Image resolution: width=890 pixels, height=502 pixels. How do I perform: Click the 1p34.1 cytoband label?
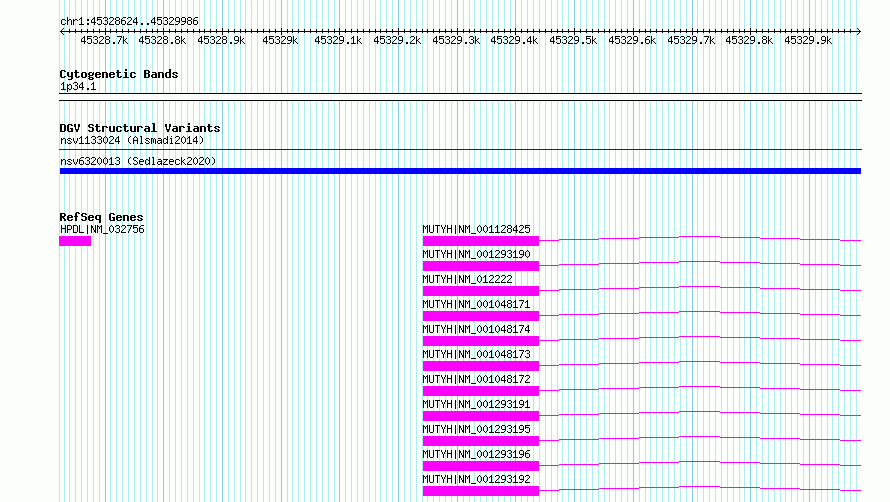click(x=78, y=87)
